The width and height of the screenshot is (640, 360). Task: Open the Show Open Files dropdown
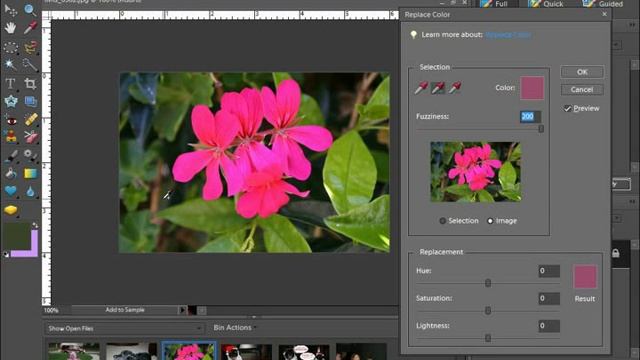tap(124, 329)
